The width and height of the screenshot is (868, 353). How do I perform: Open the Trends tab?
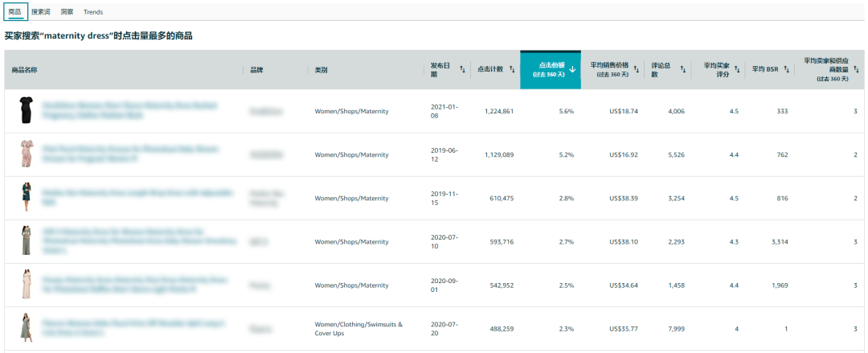[93, 12]
